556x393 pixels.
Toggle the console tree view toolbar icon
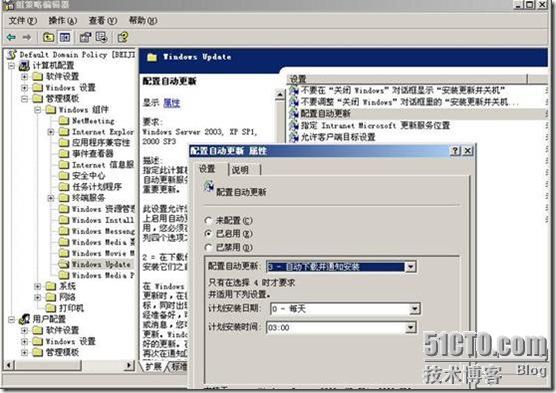pos(65,37)
